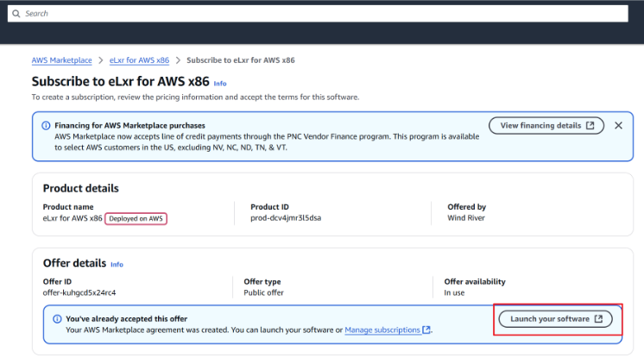
Task: Click the info icon in the Financing banner
Action: point(46,126)
